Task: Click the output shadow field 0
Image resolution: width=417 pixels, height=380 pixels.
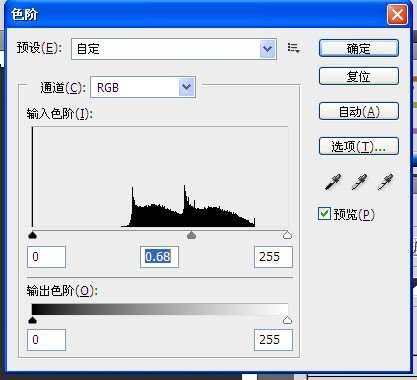Action: pos(46,340)
